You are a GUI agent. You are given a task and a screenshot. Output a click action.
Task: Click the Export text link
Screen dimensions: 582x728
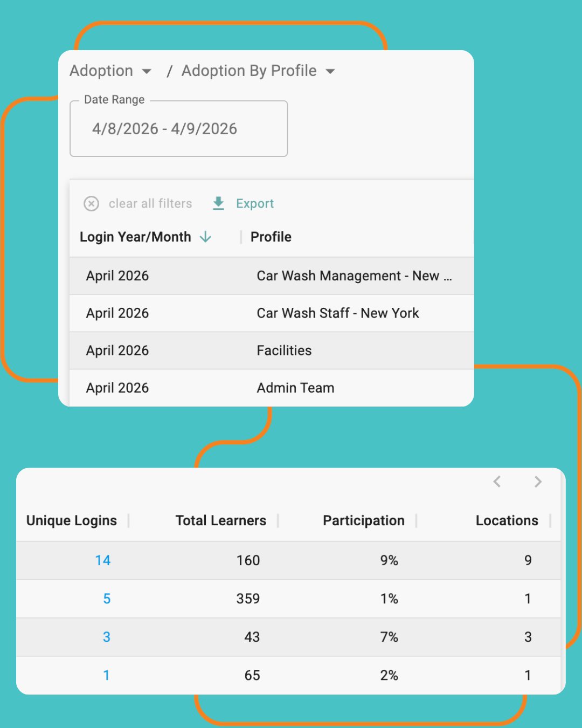[x=254, y=203]
